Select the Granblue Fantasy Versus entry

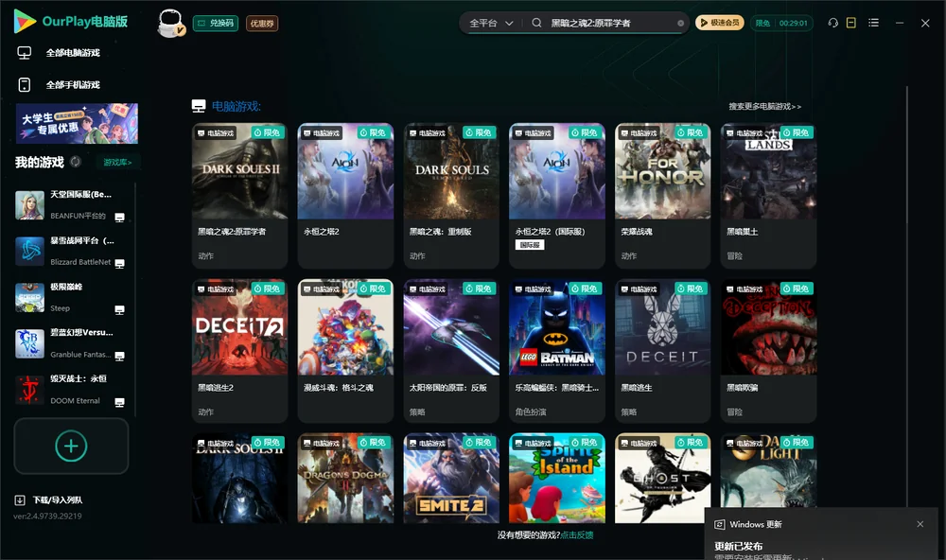tap(71, 343)
